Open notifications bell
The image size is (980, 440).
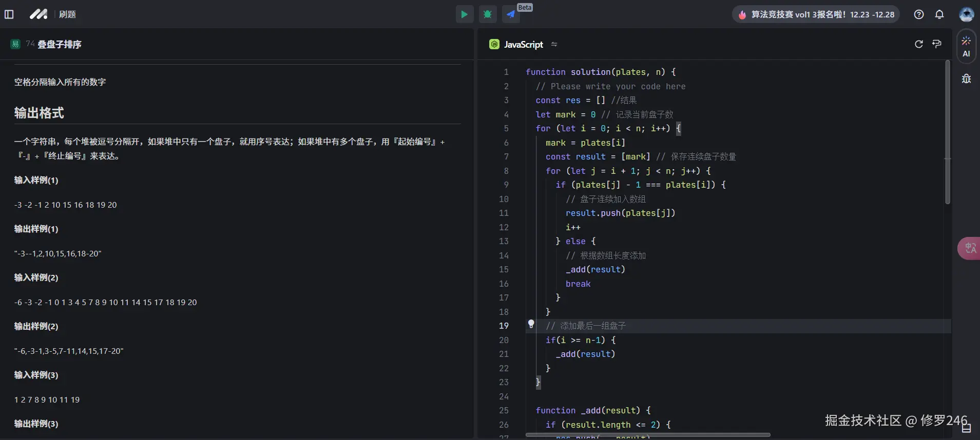[939, 14]
